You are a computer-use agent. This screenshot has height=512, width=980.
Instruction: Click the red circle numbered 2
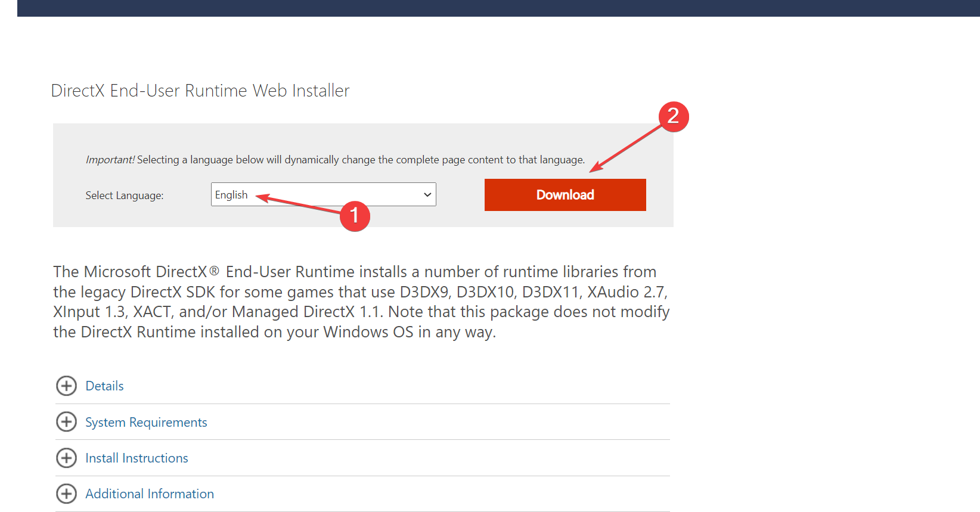[674, 116]
